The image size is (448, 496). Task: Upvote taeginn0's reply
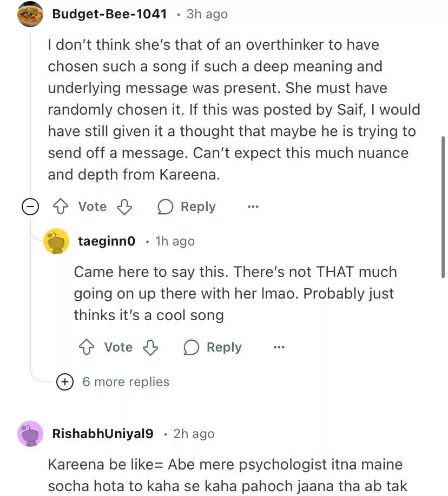[85, 347]
